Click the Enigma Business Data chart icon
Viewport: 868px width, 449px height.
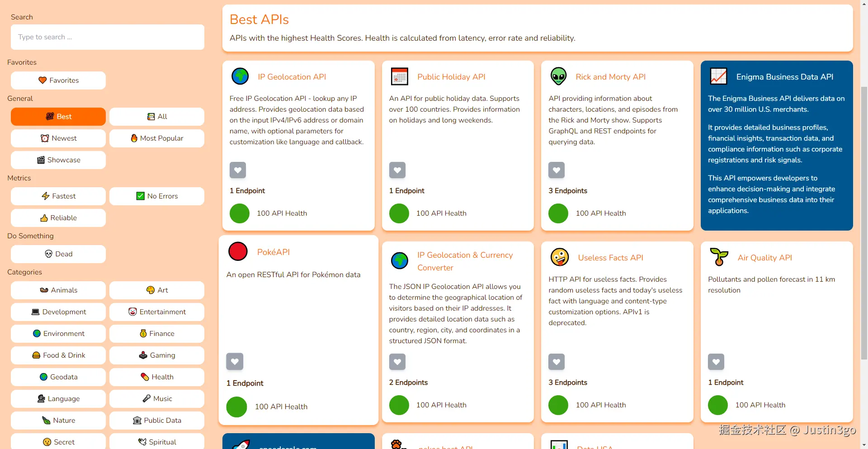tap(718, 76)
